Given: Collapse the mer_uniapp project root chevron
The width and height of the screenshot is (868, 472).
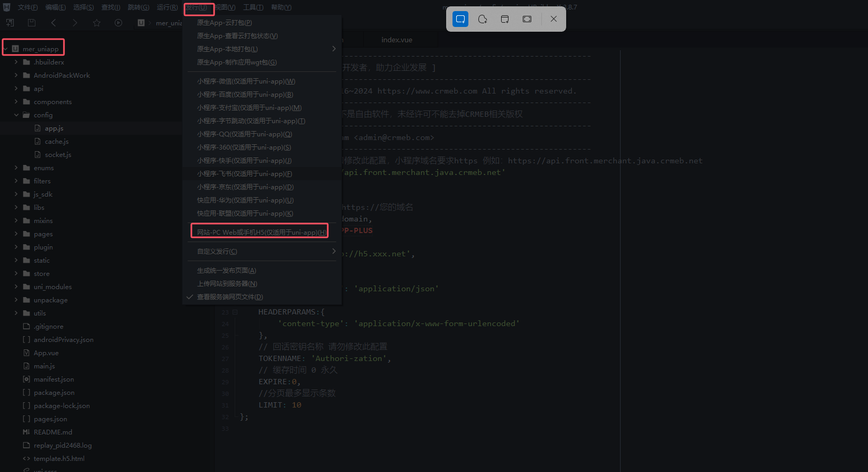Looking at the screenshot, I should click(x=5, y=49).
